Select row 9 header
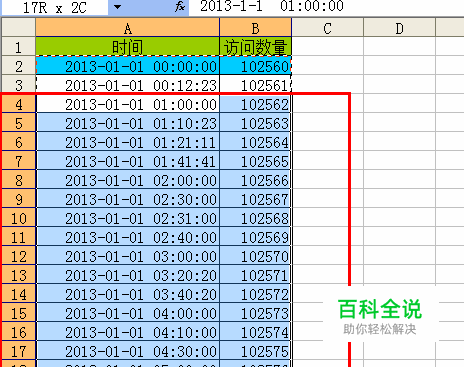The width and height of the screenshot is (464, 367). click(19, 199)
